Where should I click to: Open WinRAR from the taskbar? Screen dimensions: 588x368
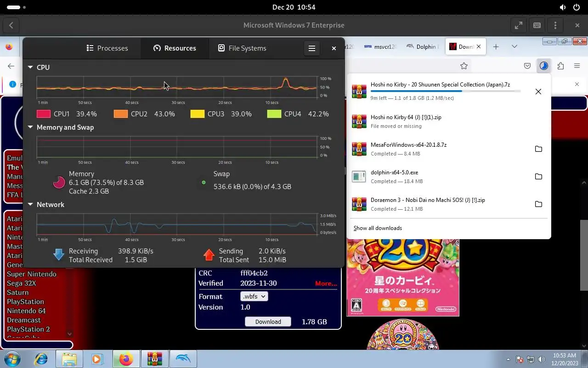click(154, 359)
